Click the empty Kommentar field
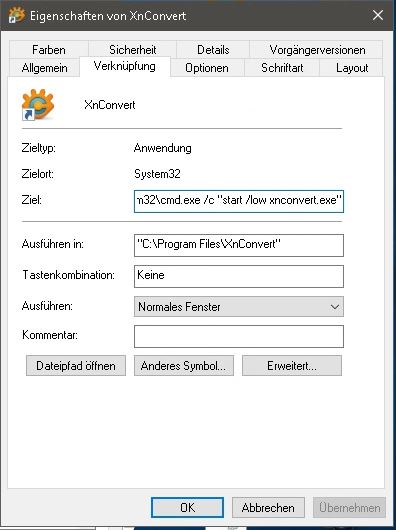The width and height of the screenshot is (396, 530). (239, 336)
